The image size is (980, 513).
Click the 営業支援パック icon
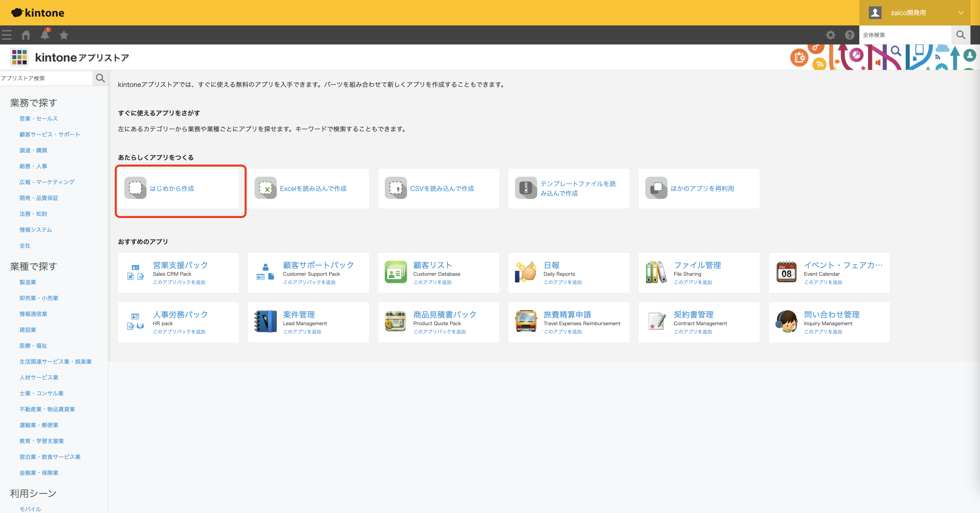tap(135, 272)
